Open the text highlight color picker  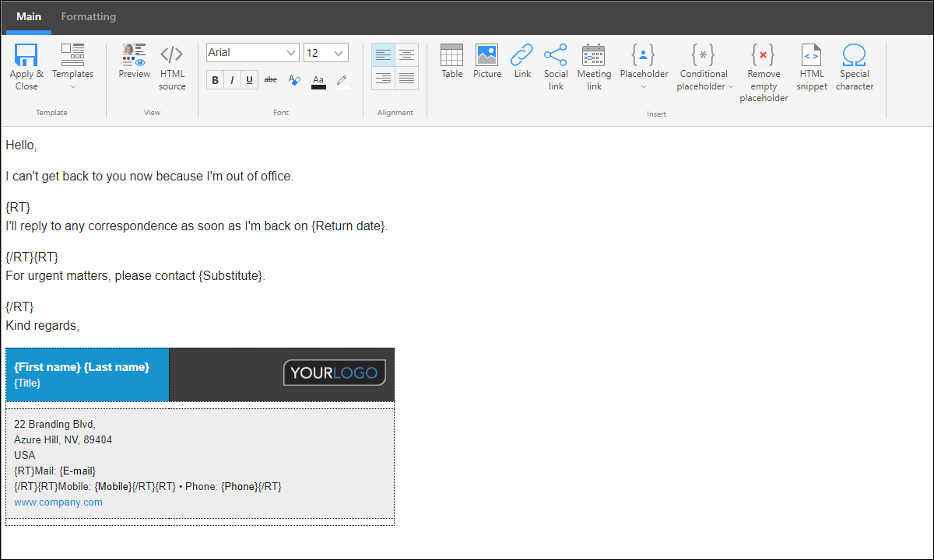[x=342, y=81]
